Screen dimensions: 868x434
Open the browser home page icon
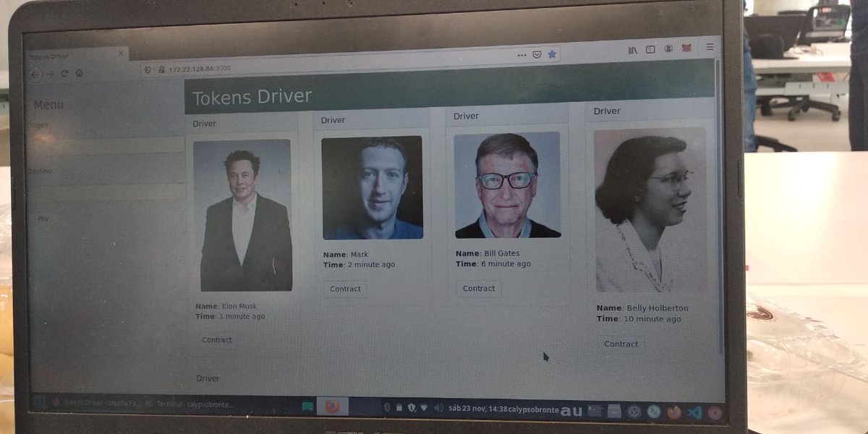(79, 73)
